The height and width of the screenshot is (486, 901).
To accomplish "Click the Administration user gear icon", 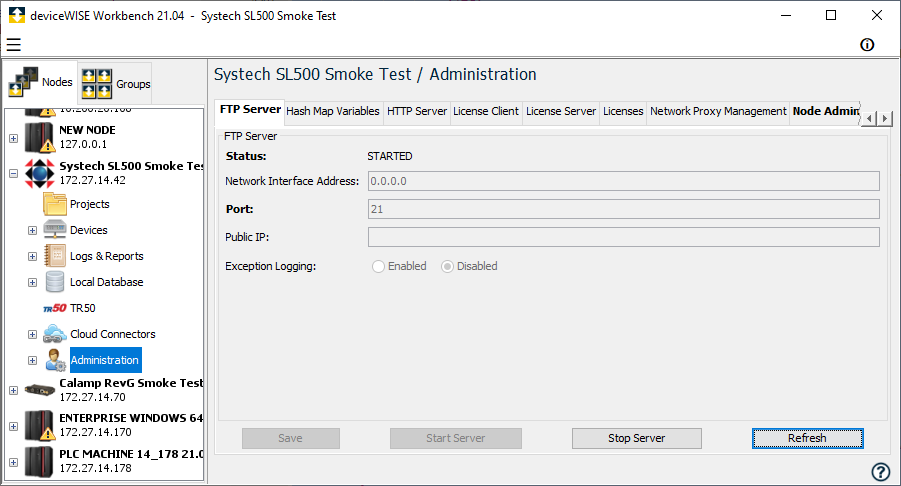I will (x=56, y=360).
